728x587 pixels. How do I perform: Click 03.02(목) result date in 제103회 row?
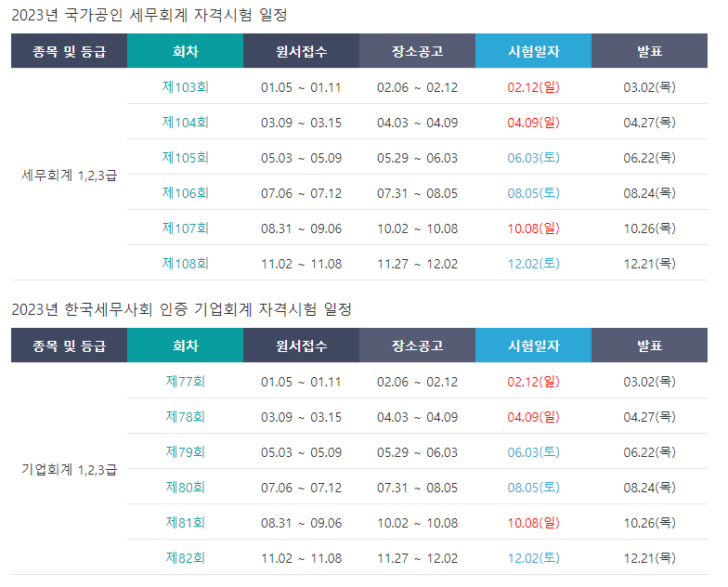click(650, 87)
